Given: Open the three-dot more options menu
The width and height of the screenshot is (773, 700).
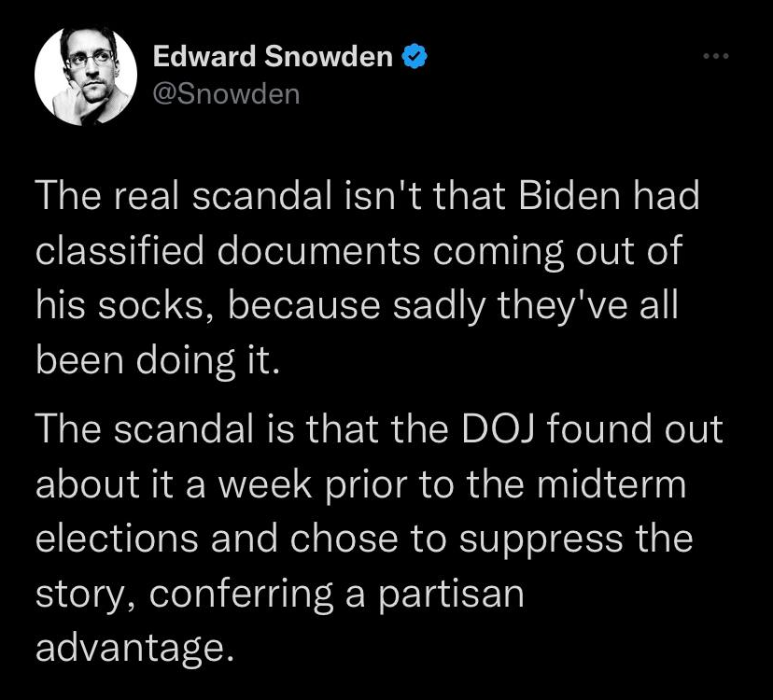Looking at the screenshot, I should (716, 56).
